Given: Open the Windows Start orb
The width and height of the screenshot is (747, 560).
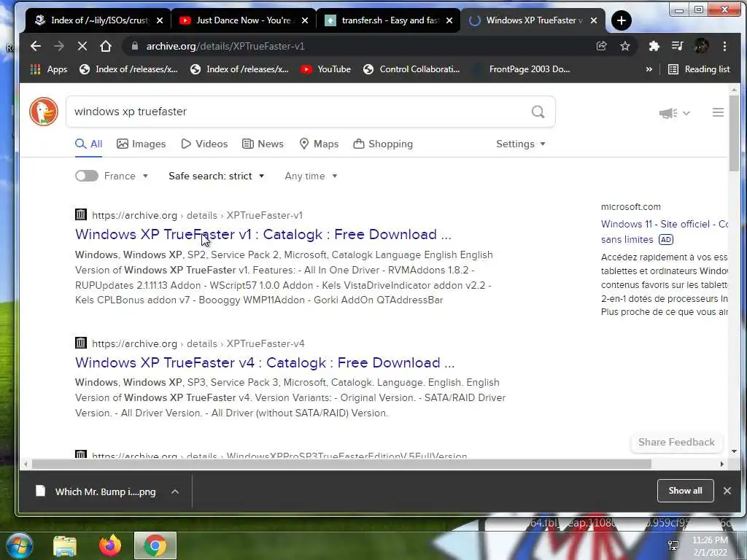Looking at the screenshot, I should [x=19, y=545].
